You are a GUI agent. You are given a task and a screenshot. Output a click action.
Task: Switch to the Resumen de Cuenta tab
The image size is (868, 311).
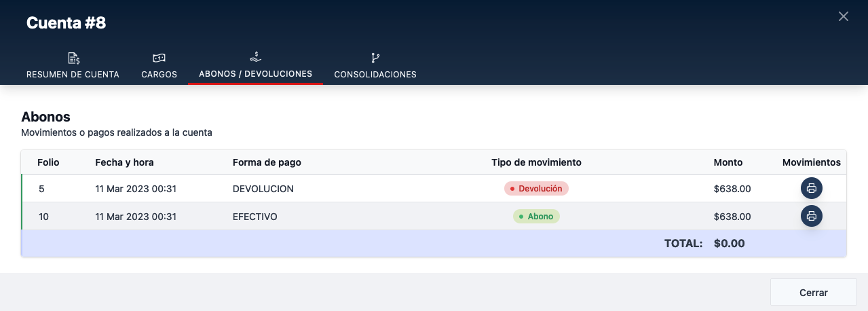coord(73,75)
